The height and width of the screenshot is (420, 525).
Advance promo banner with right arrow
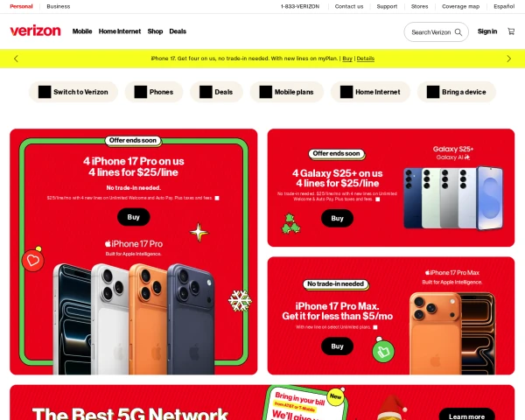tap(509, 59)
